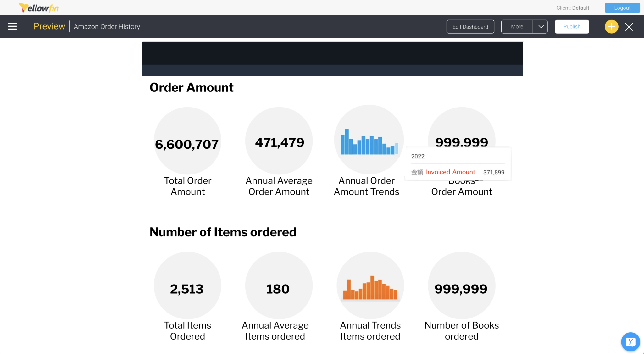Click the Client: Default selector
Viewport: 644px width, 354px height.
572,8
